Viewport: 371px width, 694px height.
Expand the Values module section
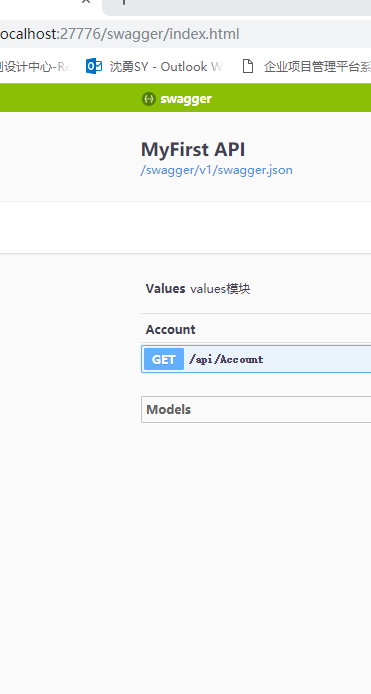(256, 289)
